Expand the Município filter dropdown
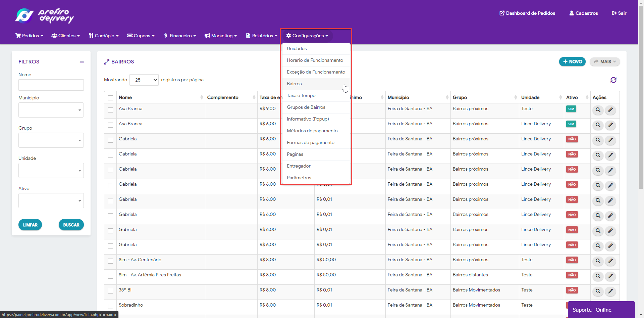The height and width of the screenshot is (318, 644). (x=51, y=110)
